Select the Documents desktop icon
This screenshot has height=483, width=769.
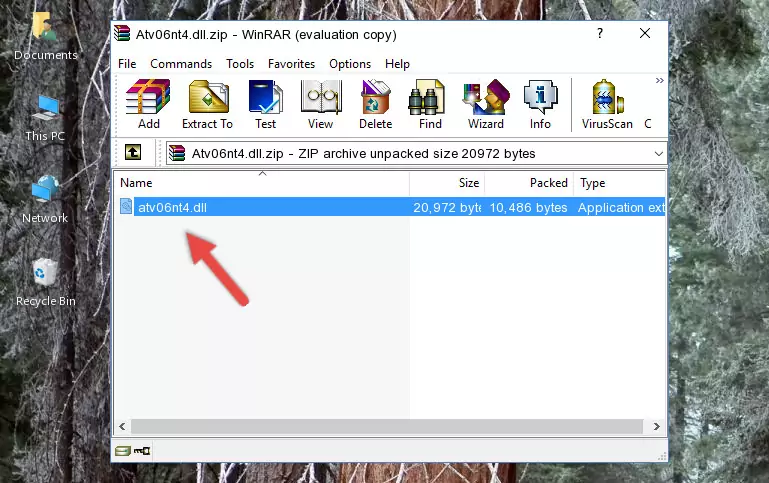point(45,37)
